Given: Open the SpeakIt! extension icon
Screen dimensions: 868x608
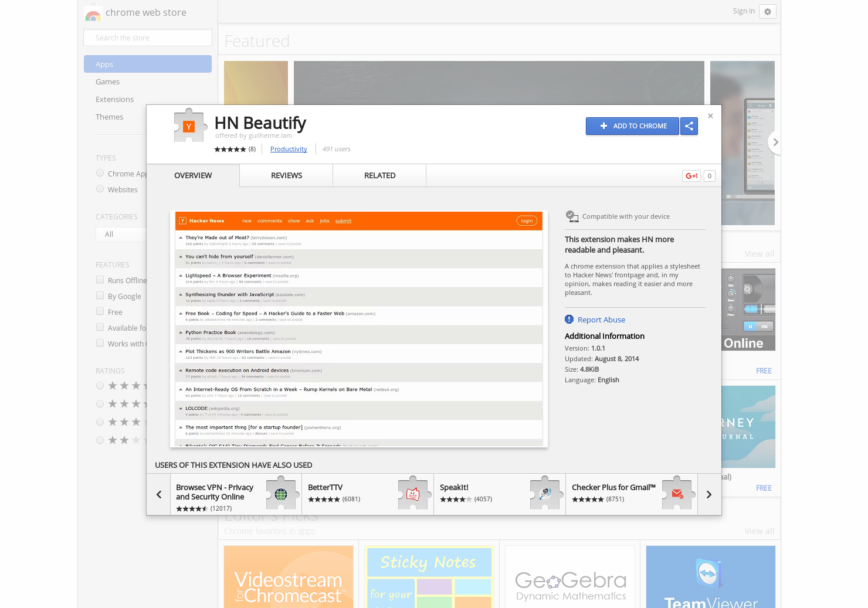Looking at the screenshot, I should coord(545,494).
